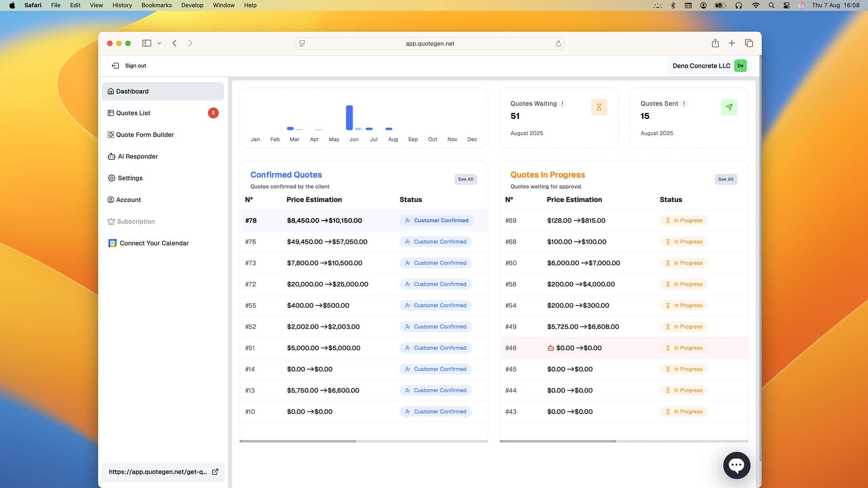This screenshot has height=488, width=868.
Task: Select price $5,725.00 →$6,608.00 of quote #49
Action: tap(583, 327)
